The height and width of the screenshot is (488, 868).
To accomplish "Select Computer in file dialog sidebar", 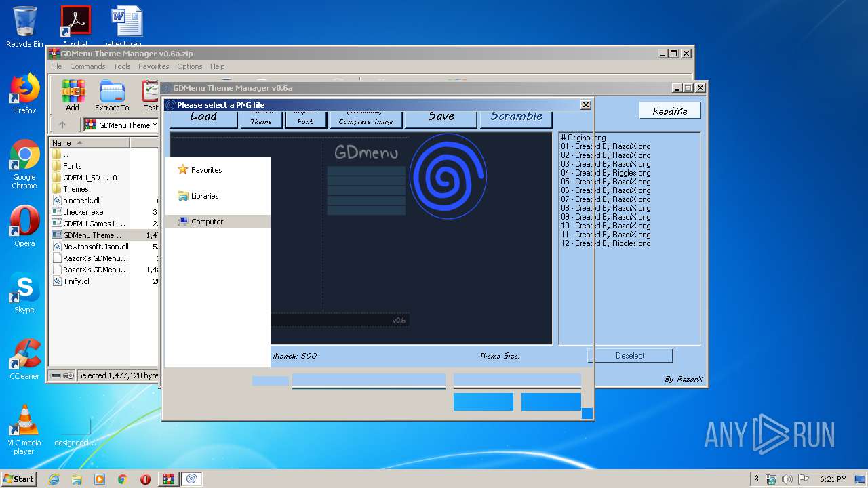I will click(x=217, y=222).
